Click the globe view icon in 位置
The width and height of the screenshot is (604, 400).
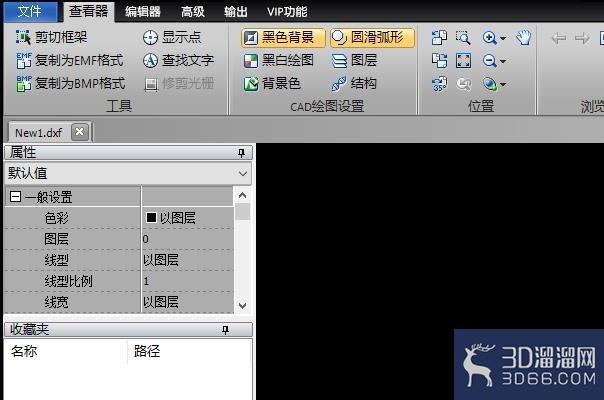490,84
